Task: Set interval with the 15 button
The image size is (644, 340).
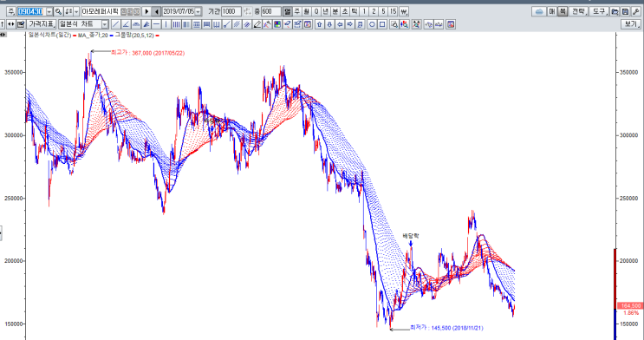Action: [393, 11]
